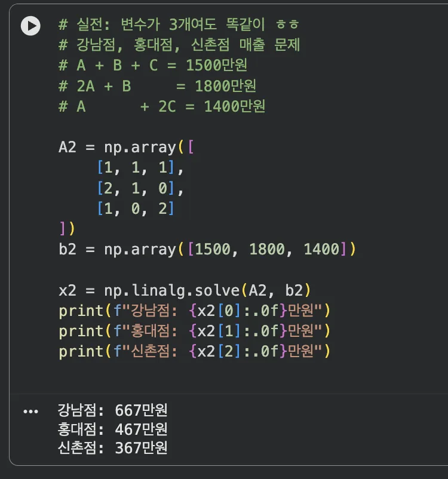This screenshot has height=479, width=448.
Task: Run the code cell with the play button
Action: pos(30,26)
